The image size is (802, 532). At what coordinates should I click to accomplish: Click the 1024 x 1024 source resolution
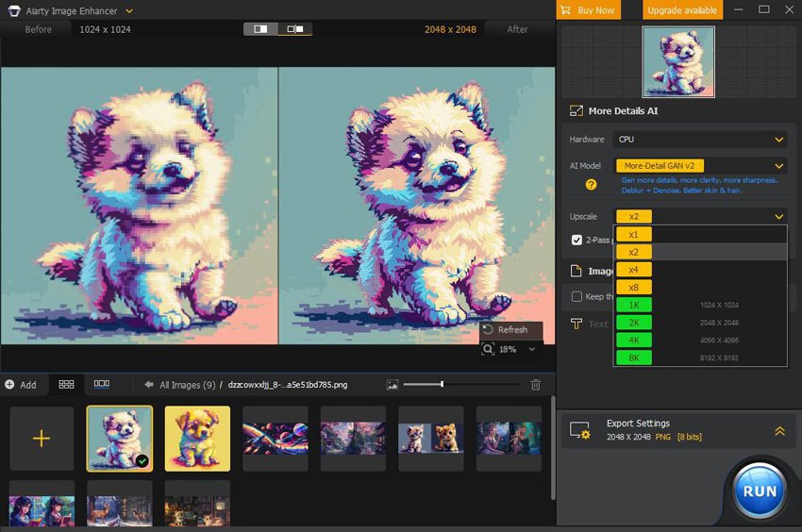[x=105, y=29]
